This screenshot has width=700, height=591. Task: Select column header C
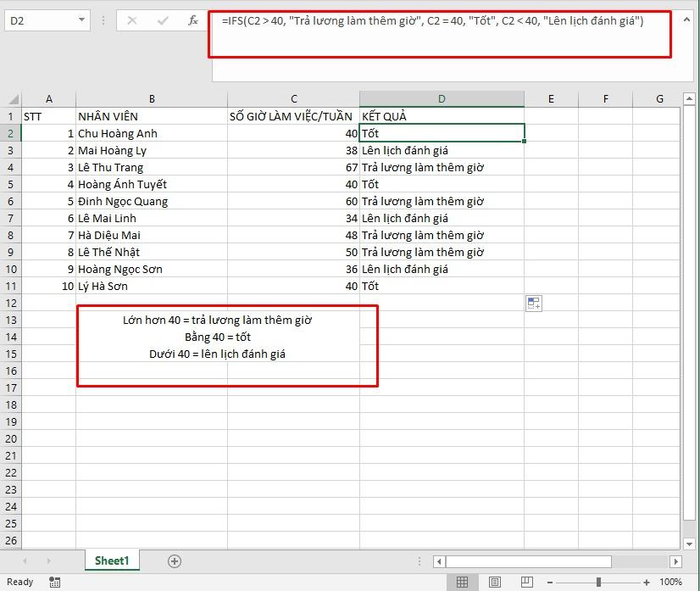293,98
